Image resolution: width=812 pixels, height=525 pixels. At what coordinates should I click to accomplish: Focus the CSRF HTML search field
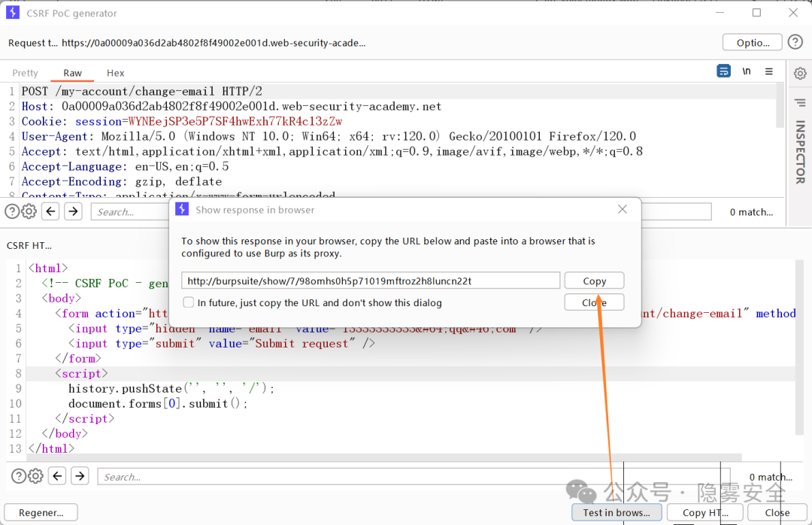pos(414,476)
